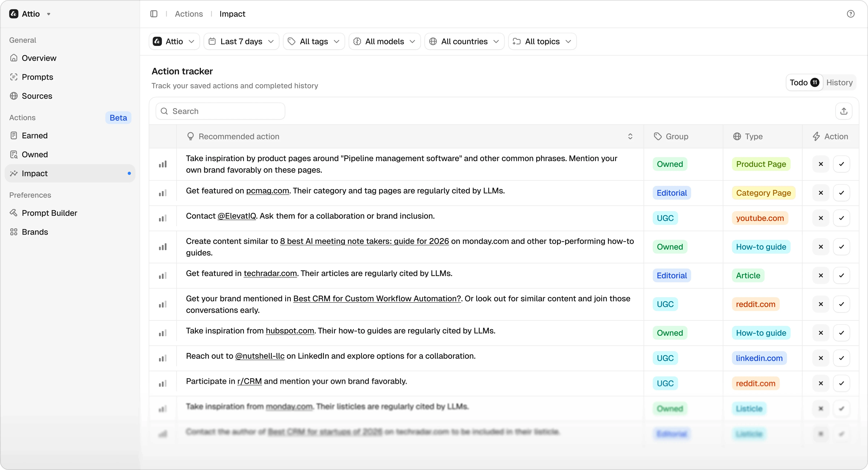
Task: Open the Last 7 days dropdown
Action: tap(241, 41)
